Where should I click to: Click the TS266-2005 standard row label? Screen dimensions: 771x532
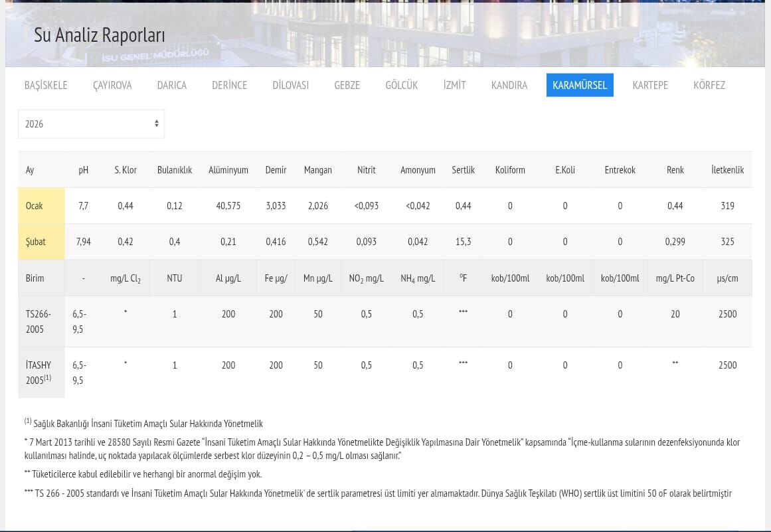39,321
